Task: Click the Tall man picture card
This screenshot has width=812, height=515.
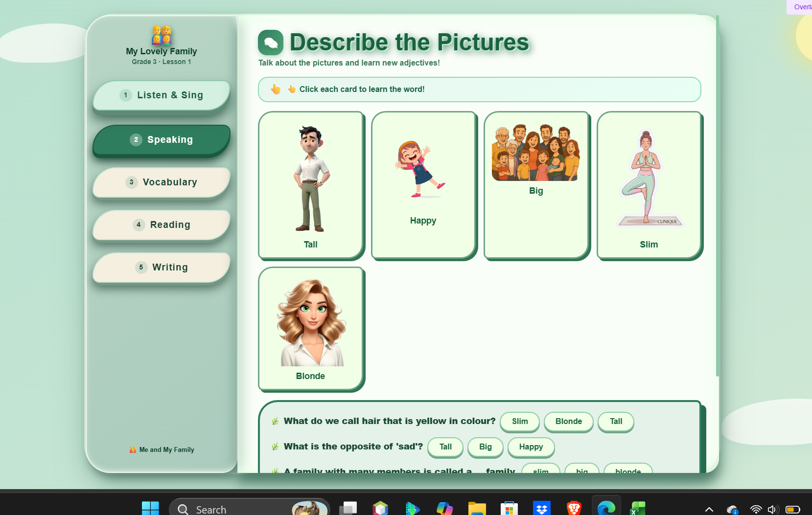Action: tap(310, 185)
